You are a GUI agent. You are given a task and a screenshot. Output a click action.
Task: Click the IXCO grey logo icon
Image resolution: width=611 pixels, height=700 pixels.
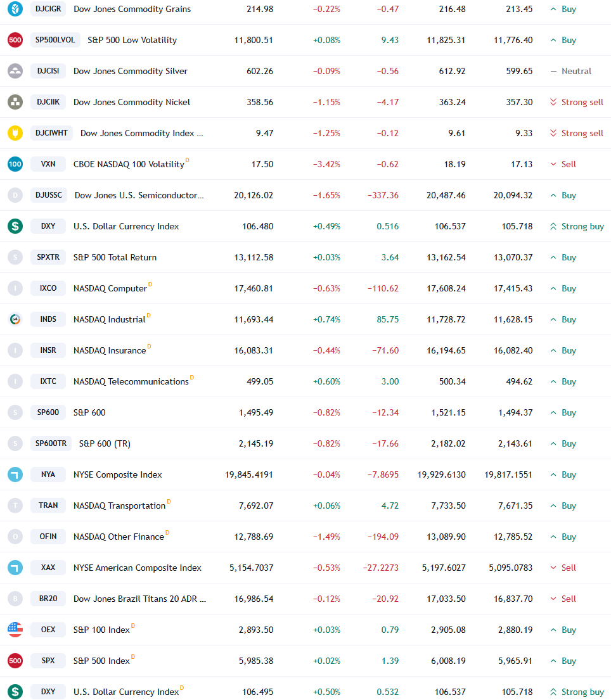pos(15,288)
